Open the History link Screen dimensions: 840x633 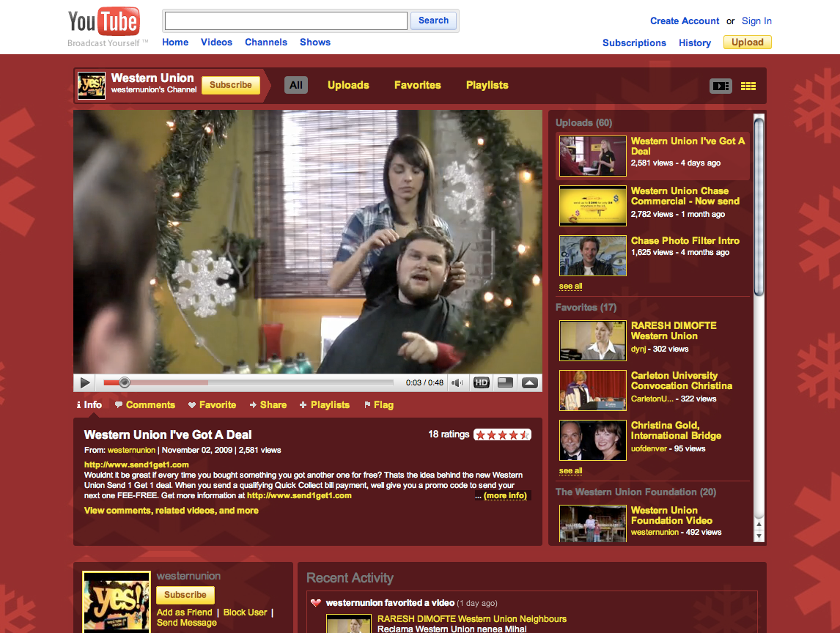click(695, 42)
